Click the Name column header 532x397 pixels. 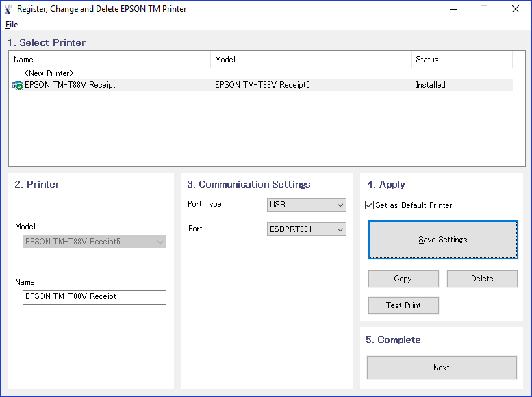[110, 60]
